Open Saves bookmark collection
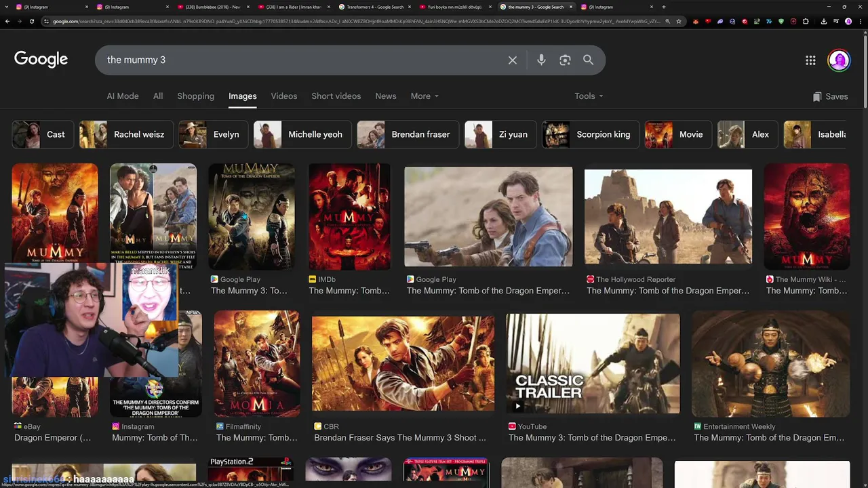The height and width of the screenshot is (488, 868). pyautogui.click(x=830, y=96)
